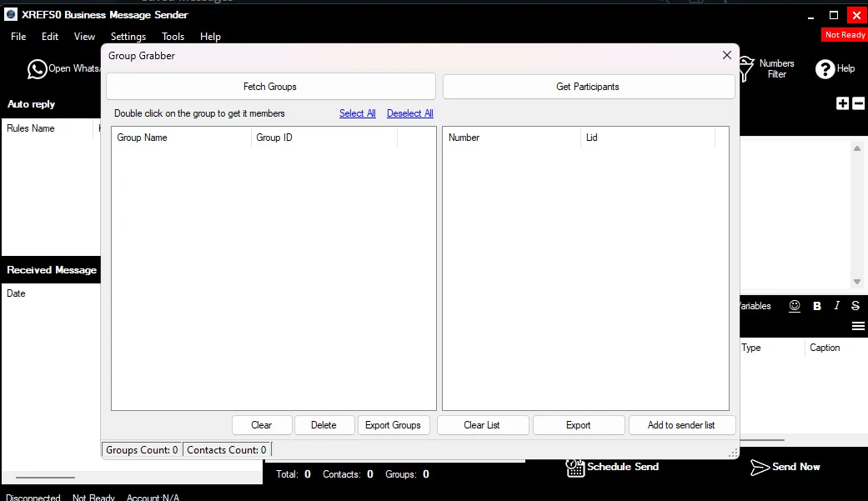Open the Numbers Filter funnel icon
The width and height of the screenshot is (868, 501).
(x=745, y=68)
